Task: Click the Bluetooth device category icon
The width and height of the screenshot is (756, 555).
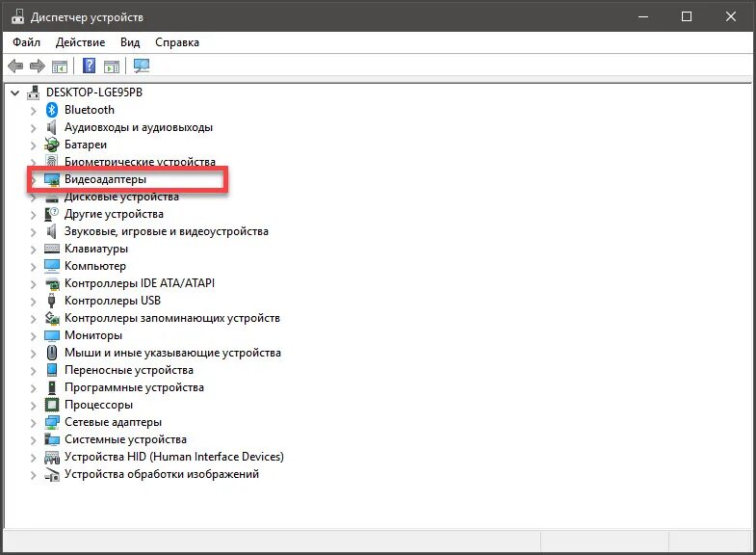Action: coord(52,110)
